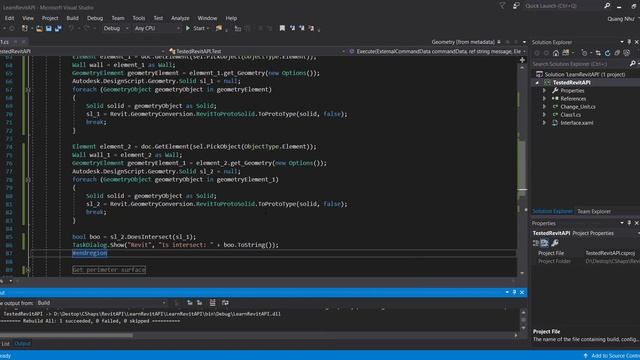Click the Quick Launch search field

point(562,6)
